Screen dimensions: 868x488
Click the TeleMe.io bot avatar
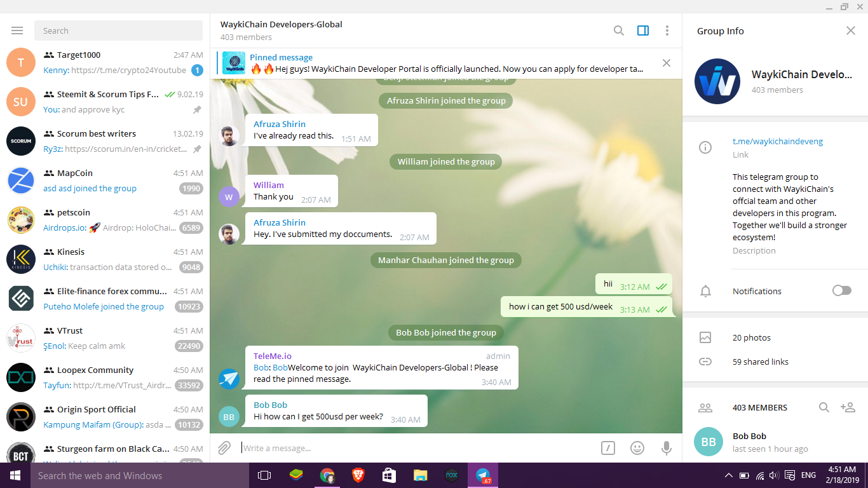pyautogui.click(x=229, y=379)
